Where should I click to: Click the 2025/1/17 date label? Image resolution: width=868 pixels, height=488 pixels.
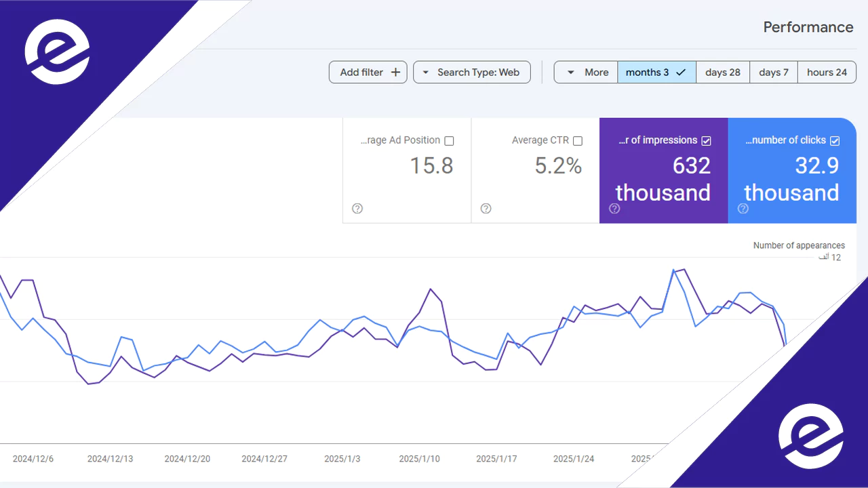(496, 459)
